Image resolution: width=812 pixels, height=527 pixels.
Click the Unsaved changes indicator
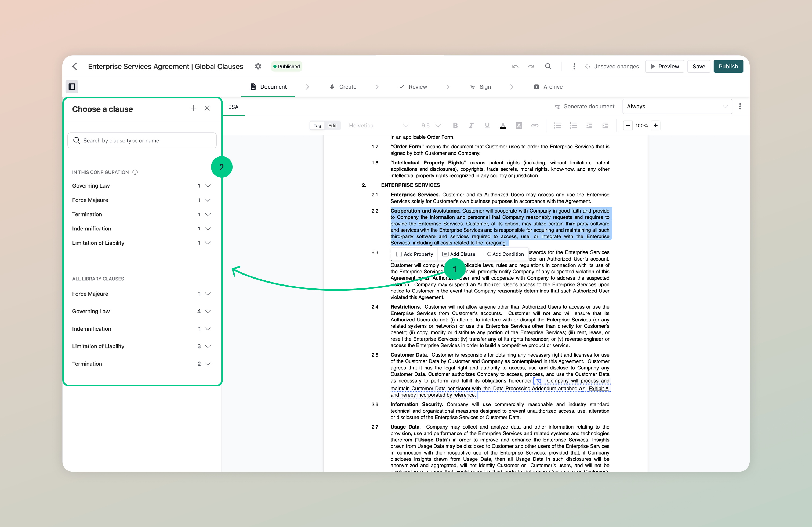point(612,67)
